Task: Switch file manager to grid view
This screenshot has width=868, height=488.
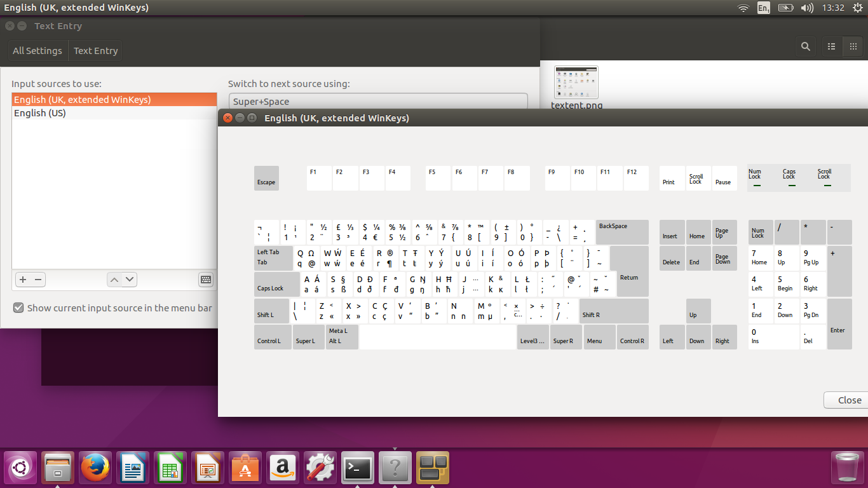Action: click(853, 46)
